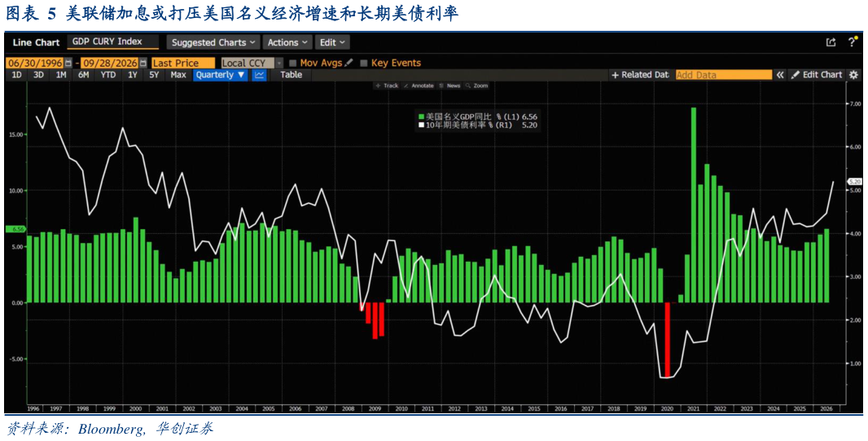This screenshot has width=868, height=441.
Task: Switch to the Table view
Action: [x=292, y=75]
